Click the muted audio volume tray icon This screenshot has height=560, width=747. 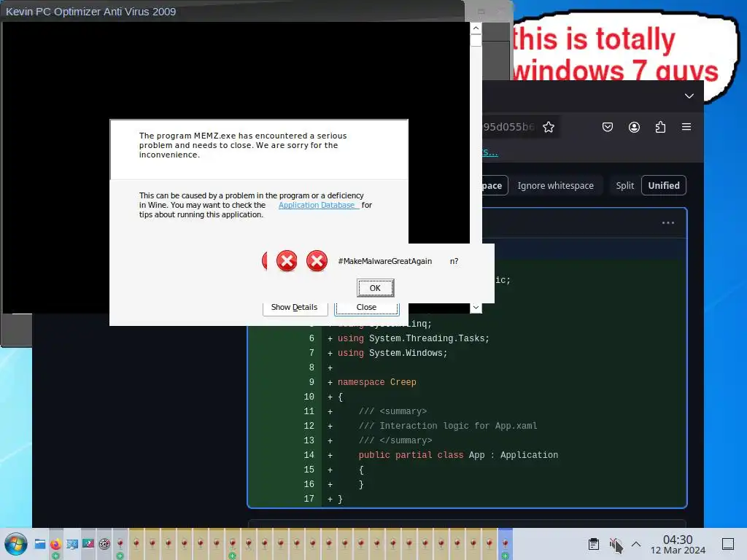point(615,544)
